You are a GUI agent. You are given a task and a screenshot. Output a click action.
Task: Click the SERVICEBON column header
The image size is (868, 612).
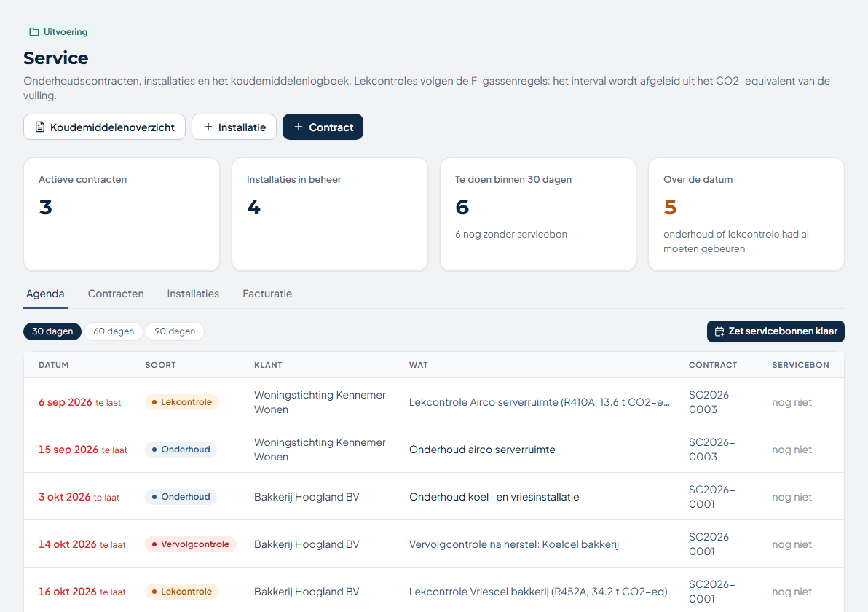[800, 365]
